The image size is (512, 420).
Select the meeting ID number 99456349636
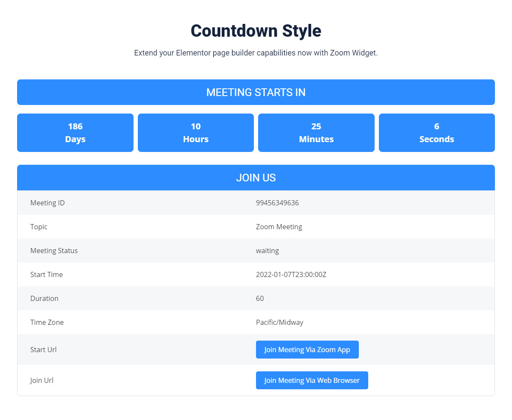click(x=277, y=203)
